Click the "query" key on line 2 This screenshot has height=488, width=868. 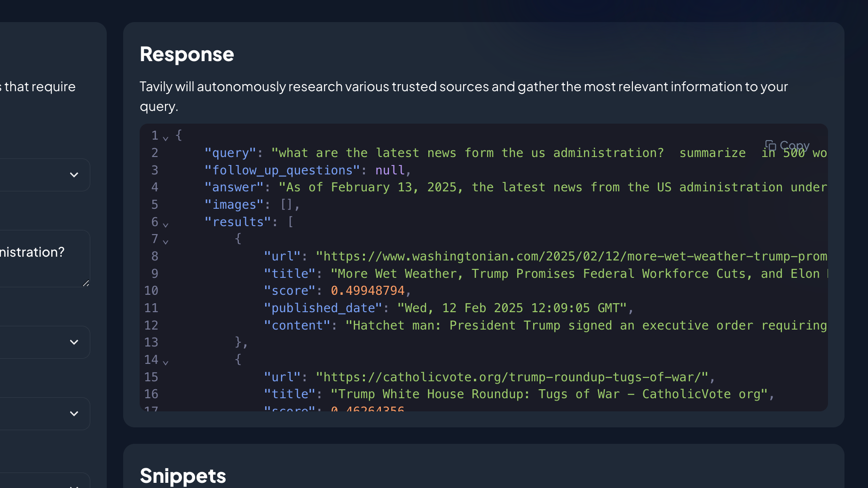click(x=230, y=153)
